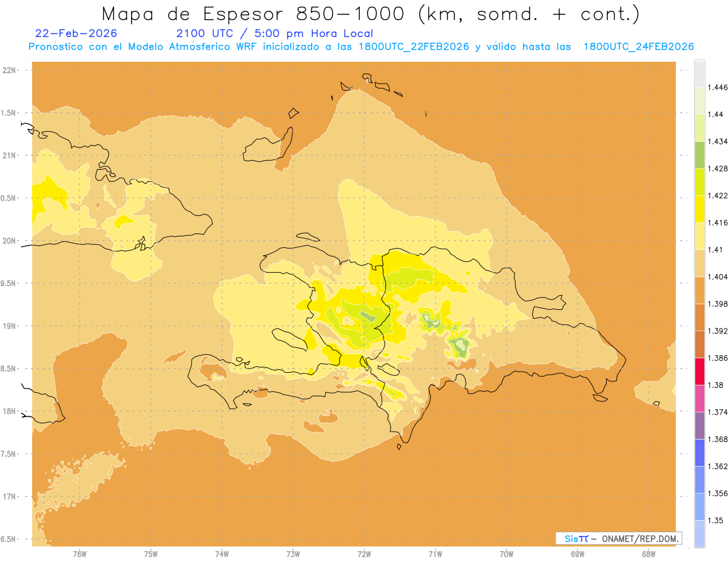The width and height of the screenshot is (728, 562).
Task: Click the '1.386' color scale value
Action: (719, 358)
